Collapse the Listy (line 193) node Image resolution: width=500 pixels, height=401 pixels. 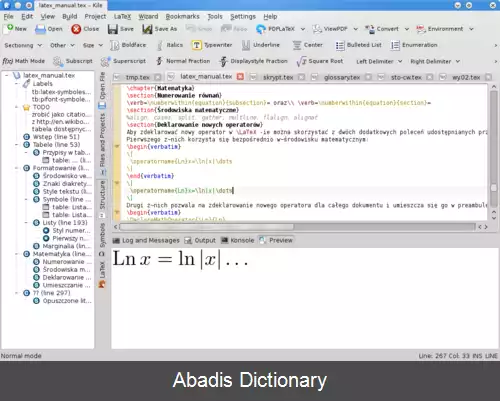pos(26,223)
